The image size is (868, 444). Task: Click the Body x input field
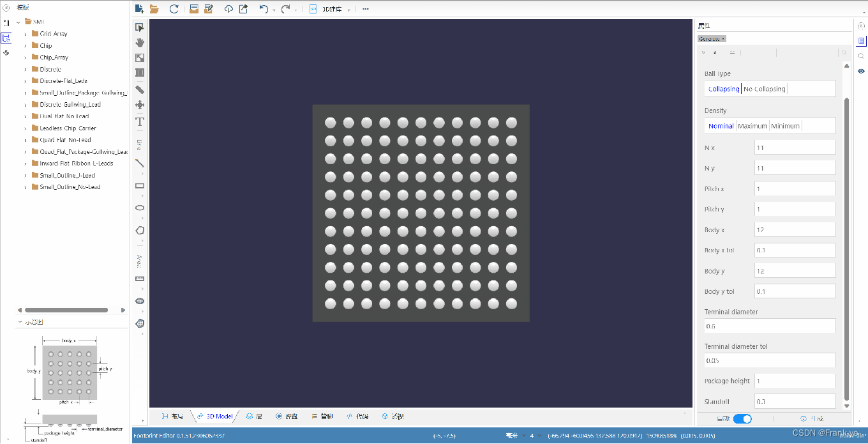click(795, 229)
